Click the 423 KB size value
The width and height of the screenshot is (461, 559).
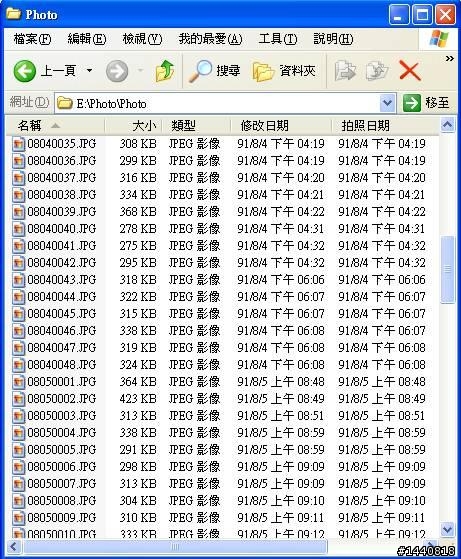tap(138, 399)
